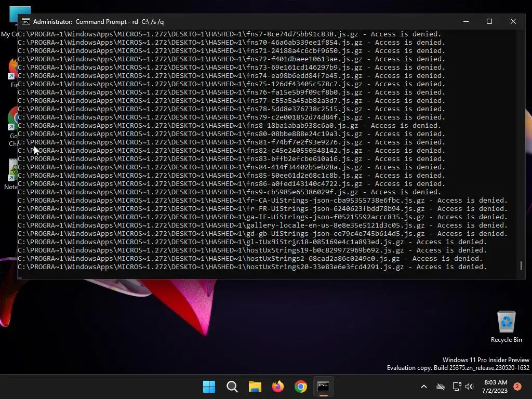Image resolution: width=532 pixels, height=399 pixels.
Task: Click the line with fns8-18ba1abab938c6a0.js.gz
Action: [x=229, y=126]
